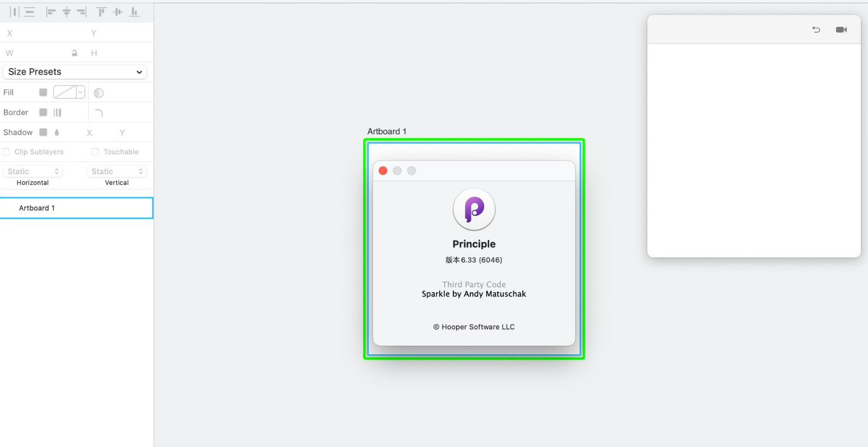Align selected layers to bottom edges

134,11
